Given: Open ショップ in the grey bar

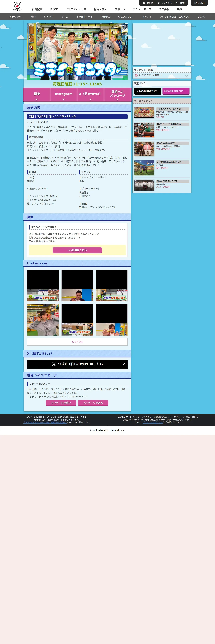Looking at the screenshot, I should point(49,17).
